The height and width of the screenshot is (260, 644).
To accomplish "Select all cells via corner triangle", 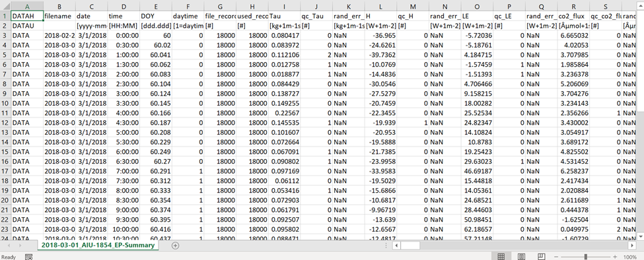I will [x=5, y=7].
